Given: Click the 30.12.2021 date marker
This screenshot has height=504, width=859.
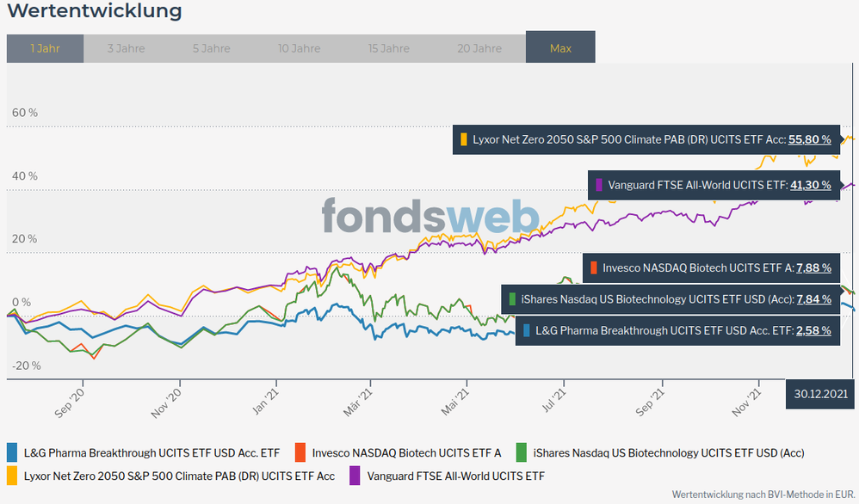Looking at the screenshot, I should pos(821,394).
